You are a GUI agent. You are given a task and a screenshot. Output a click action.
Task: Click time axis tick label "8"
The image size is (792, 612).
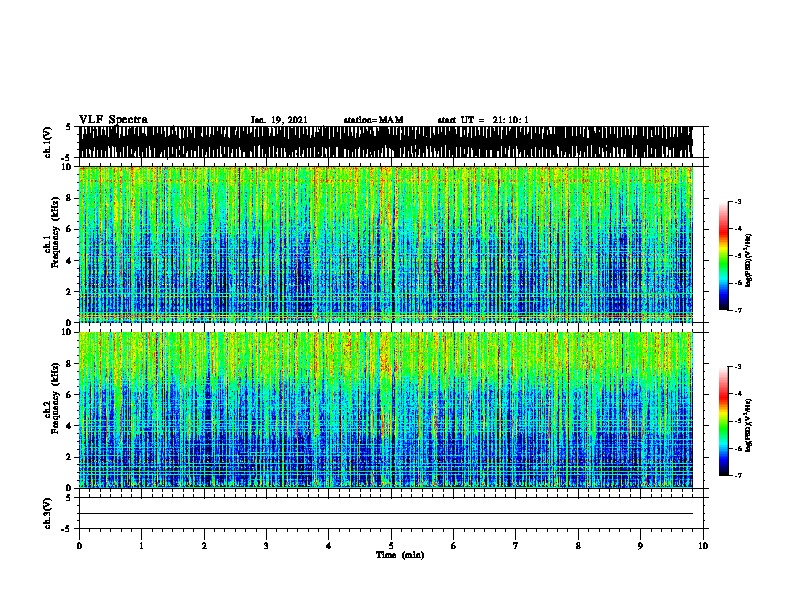578,546
